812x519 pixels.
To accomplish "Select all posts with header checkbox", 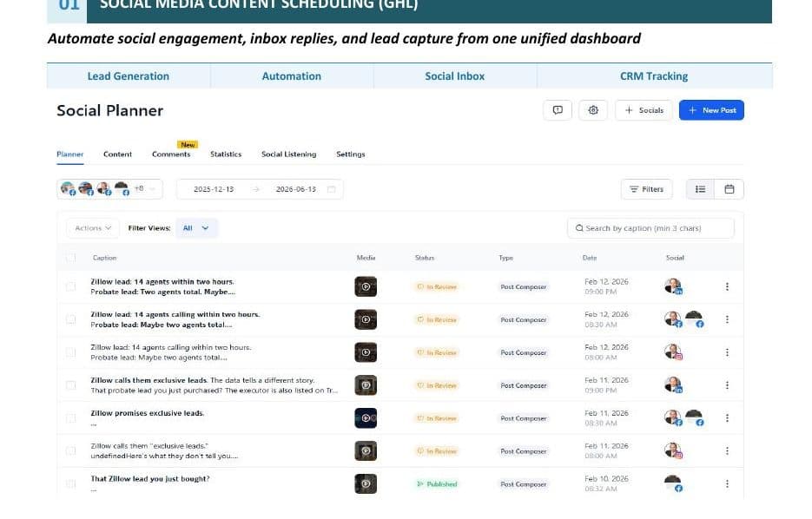I will [x=71, y=258].
